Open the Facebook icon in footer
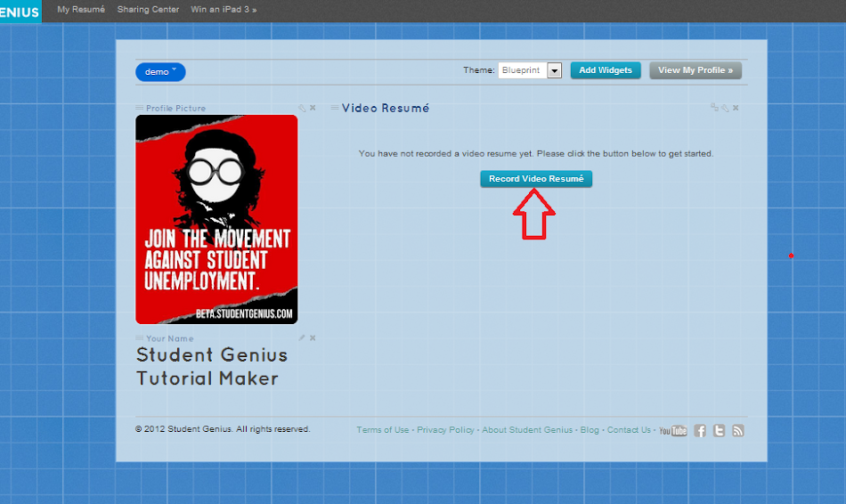The height and width of the screenshot is (504, 846). (700, 431)
